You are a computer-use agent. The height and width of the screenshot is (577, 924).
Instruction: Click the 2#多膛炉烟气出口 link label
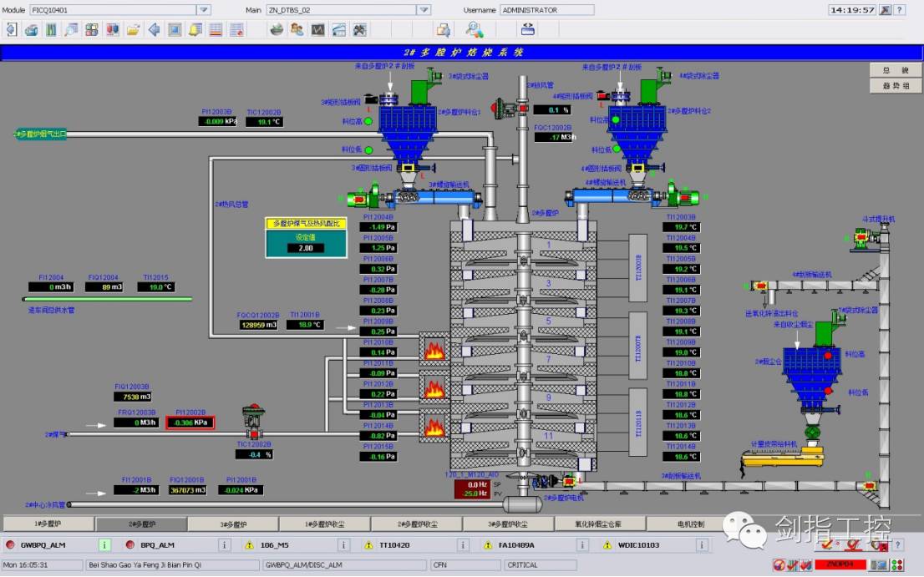tap(40, 134)
